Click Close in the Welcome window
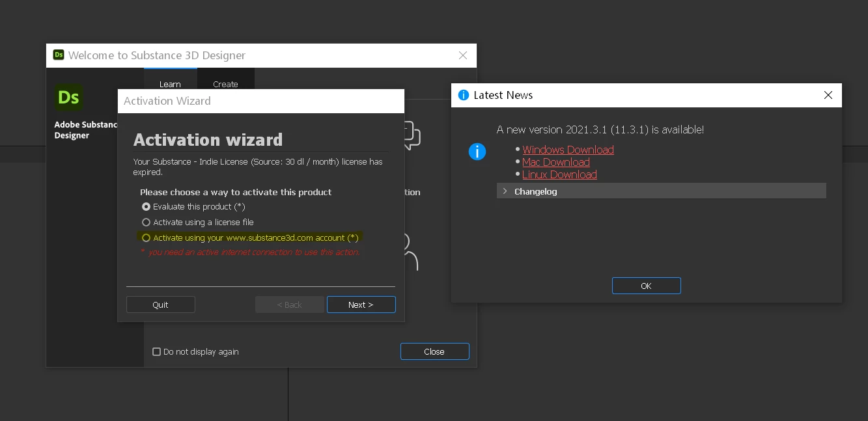 434,351
